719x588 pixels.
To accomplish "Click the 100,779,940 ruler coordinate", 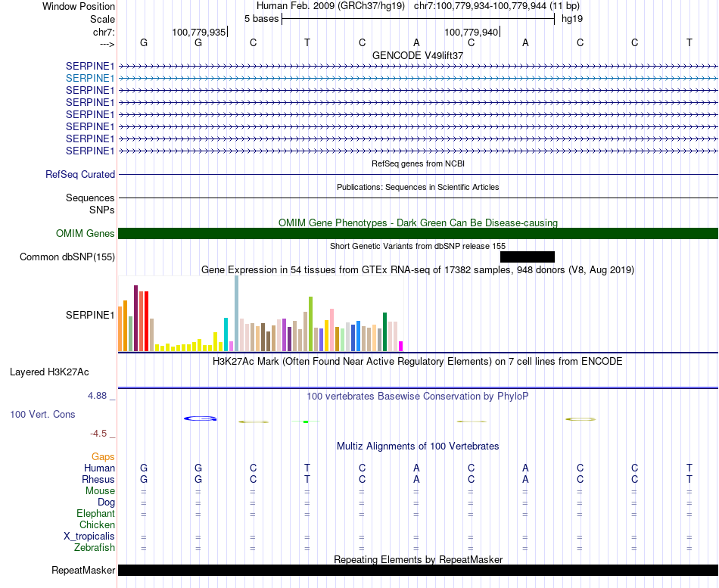I will coord(472,32).
